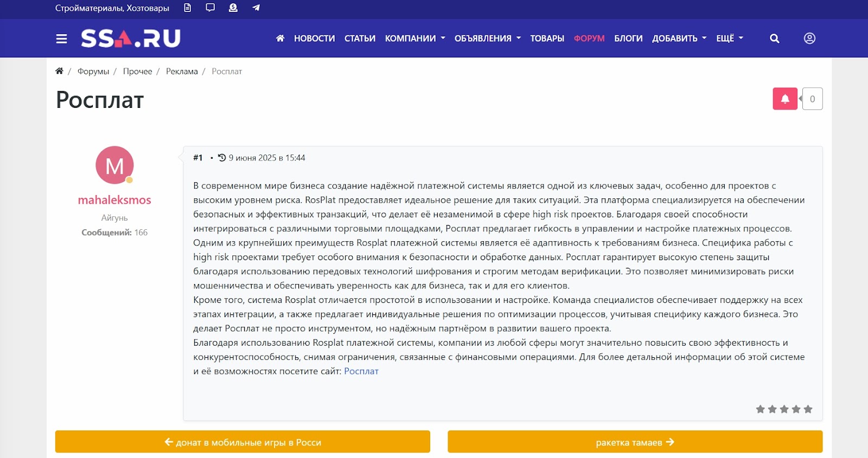Click the post date 9 июня 2025 в 15:44

(x=267, y=158)
